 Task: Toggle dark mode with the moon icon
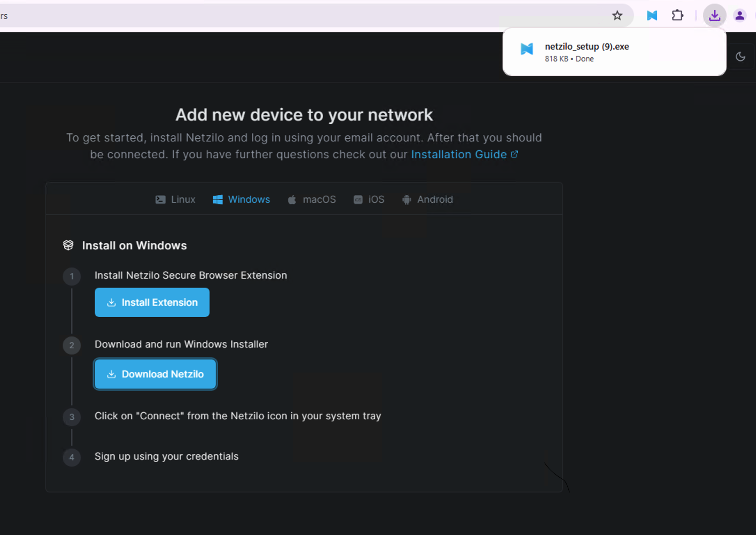(x=740, y=57)
